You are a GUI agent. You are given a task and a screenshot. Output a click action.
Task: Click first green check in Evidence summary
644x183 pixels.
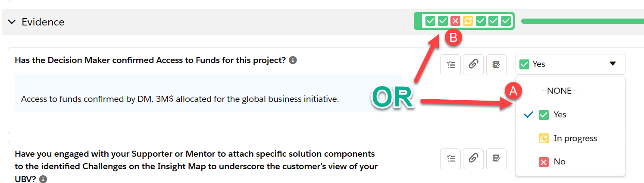pyautogui.click(x=430, y=21)
